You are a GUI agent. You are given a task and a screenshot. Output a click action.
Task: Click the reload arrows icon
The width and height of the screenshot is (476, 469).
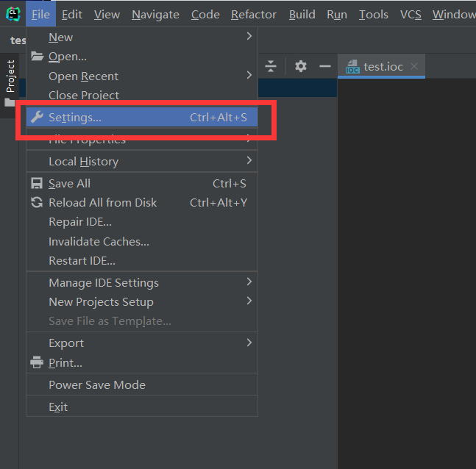point(37,202)
